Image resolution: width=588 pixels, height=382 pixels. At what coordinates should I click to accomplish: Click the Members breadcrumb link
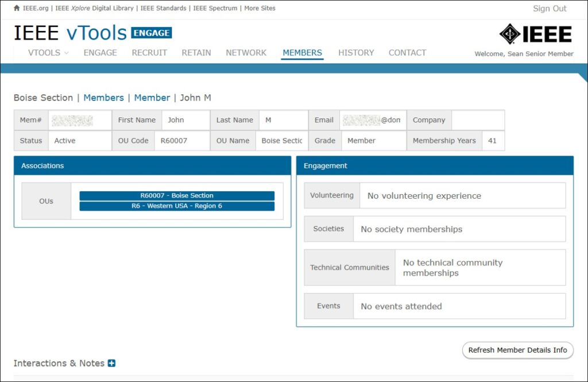pos(103,98)
